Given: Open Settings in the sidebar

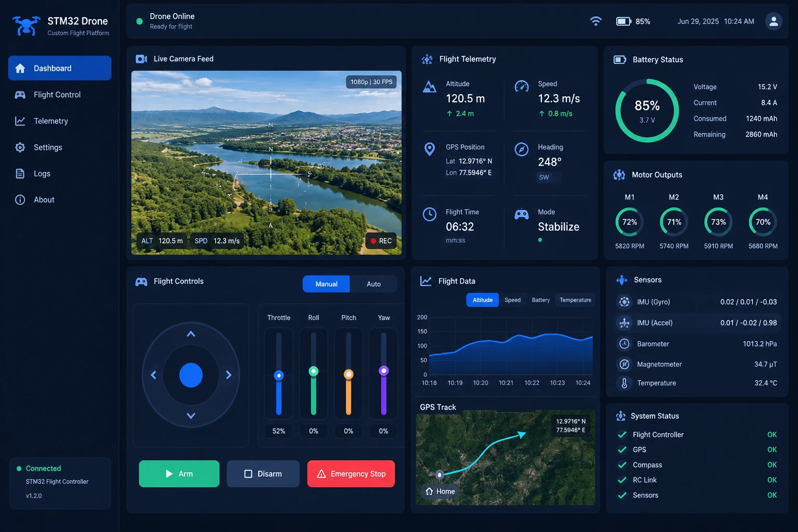Looking at the screenshot, I should (60, 148).
